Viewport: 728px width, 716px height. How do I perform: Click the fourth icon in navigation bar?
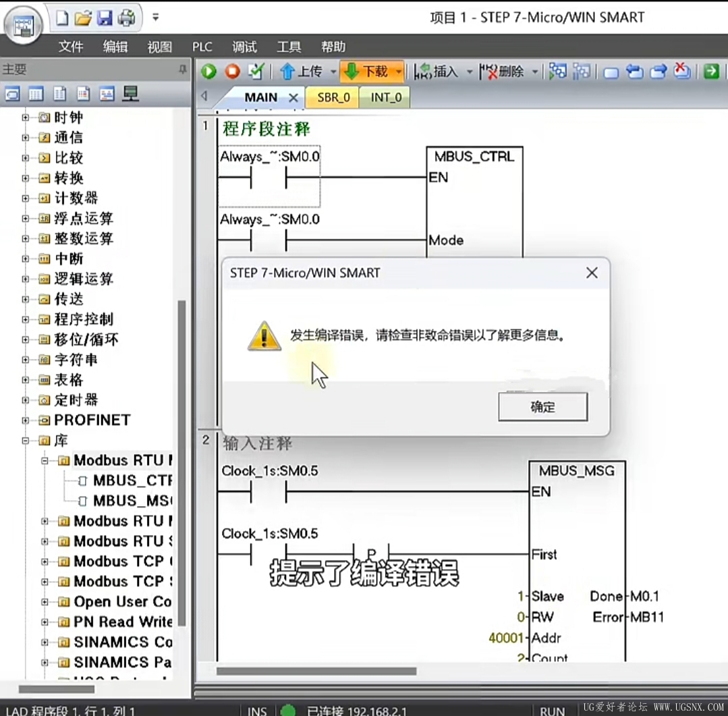(83, 94)
